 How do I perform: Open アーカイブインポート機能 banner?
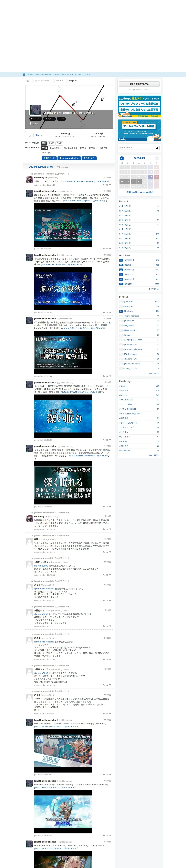point(139,130)
